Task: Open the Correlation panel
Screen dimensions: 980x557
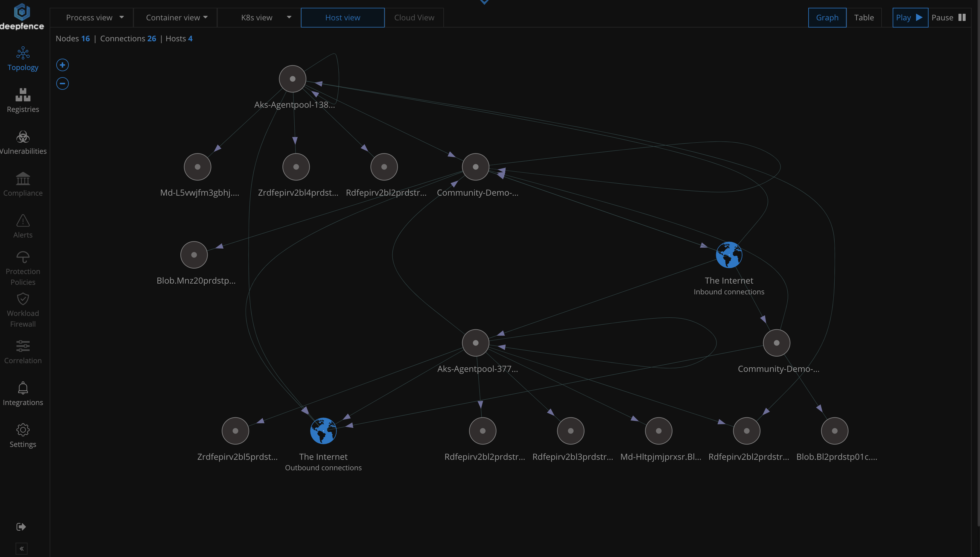Action: 22,351
